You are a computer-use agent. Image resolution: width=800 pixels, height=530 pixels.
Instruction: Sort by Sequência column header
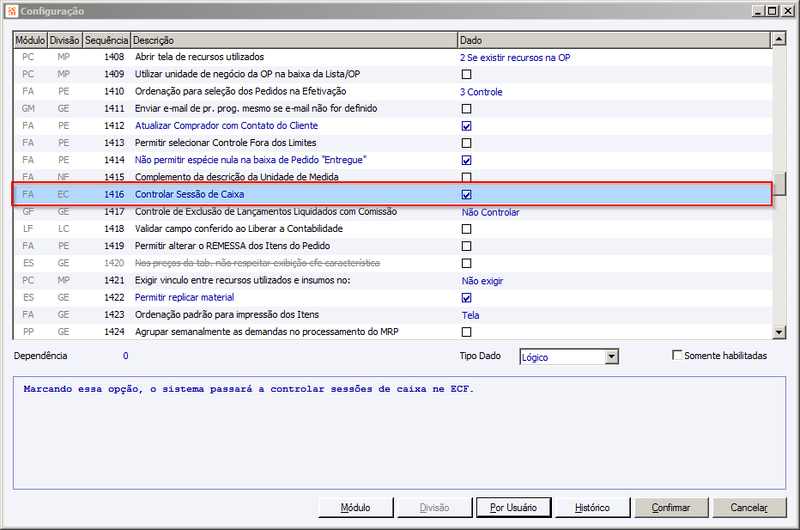click(106, 40)
